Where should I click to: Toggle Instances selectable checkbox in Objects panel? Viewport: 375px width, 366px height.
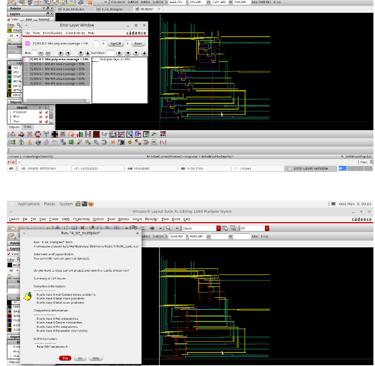(x=47, y=112)
